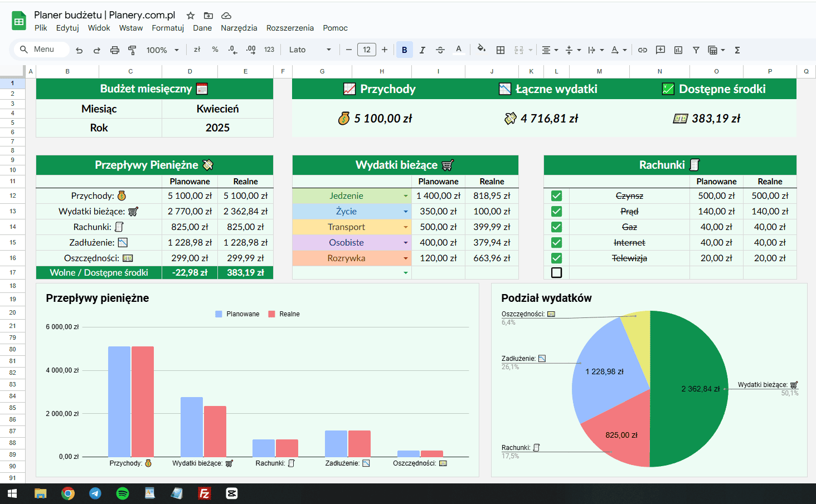Open the fill color picker
The height and width of the screenshot is (504, 816).
pyautogui.click(x=481, y=49)
